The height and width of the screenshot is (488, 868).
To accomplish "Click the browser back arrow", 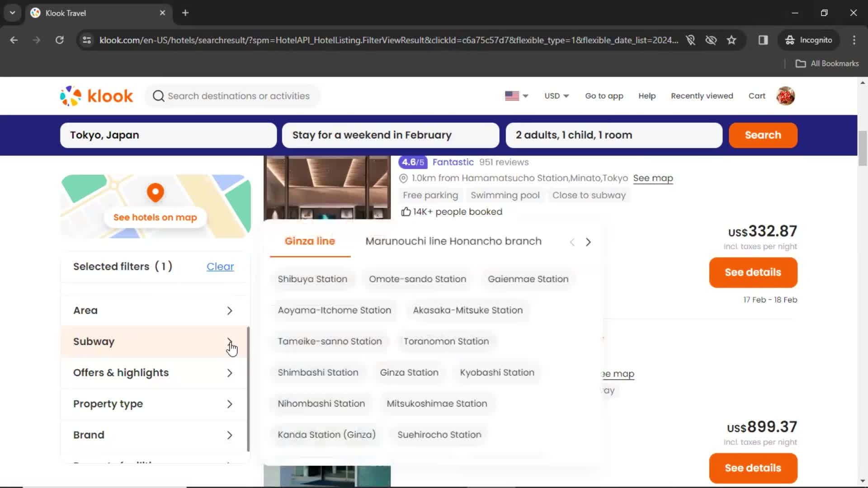I will [14, 40].
